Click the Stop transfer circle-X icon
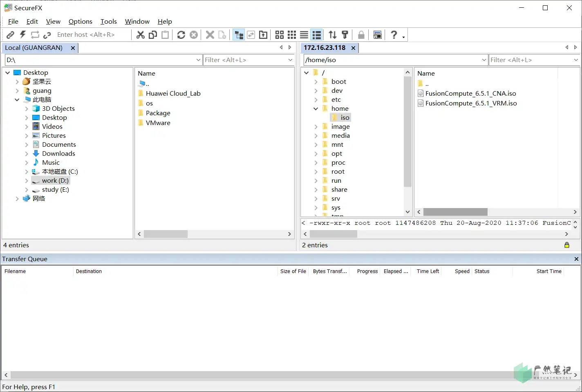The width and height of the screenshot is (582, 392). pos(194,35)
